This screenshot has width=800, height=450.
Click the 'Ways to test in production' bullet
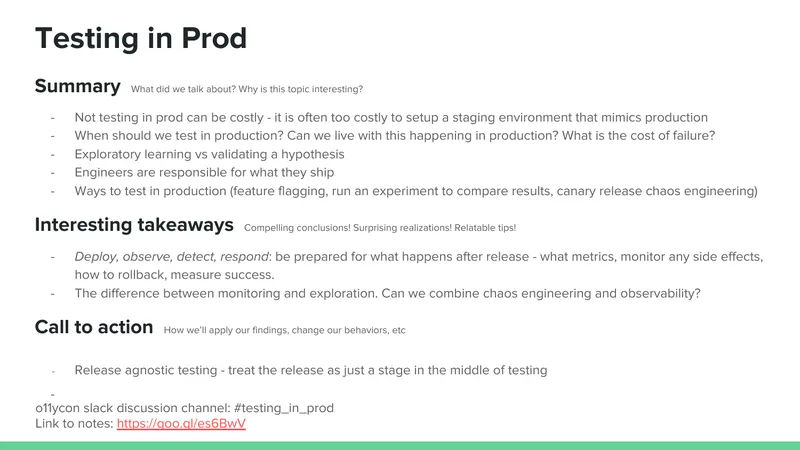416,191
